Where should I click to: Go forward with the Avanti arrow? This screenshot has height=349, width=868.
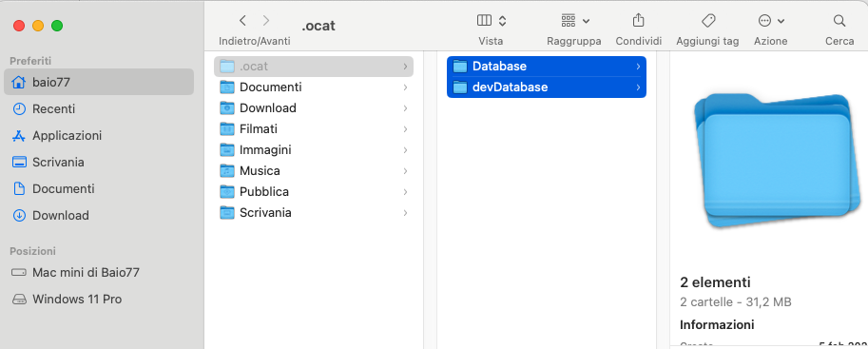(266, 21)
